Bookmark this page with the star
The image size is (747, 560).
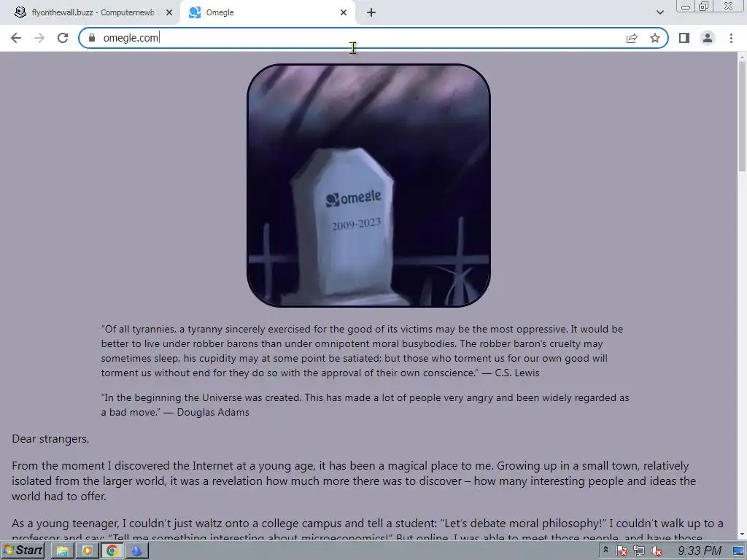pyautogui.click(x=655, y=38)
